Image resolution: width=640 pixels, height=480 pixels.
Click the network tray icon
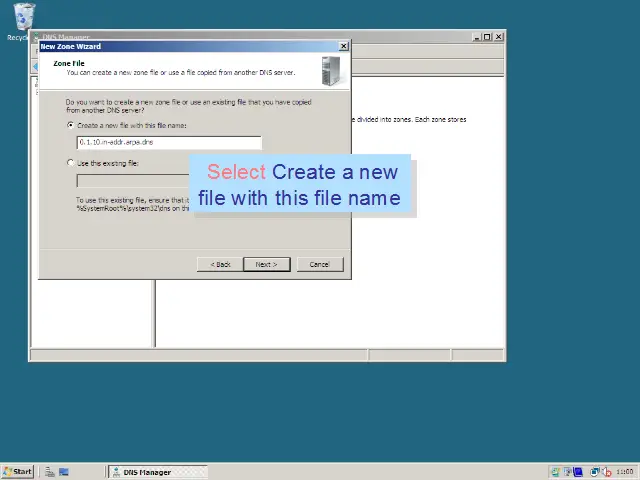[x=595, y=472]
